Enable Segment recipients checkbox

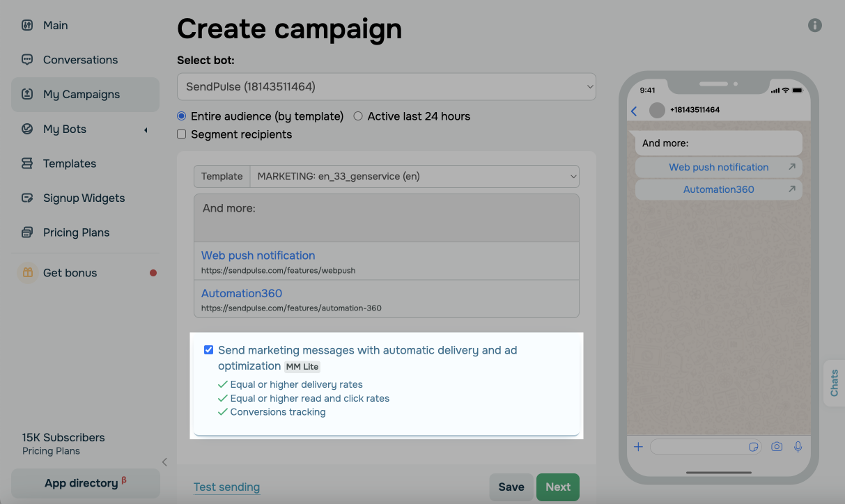pos(181,134)
